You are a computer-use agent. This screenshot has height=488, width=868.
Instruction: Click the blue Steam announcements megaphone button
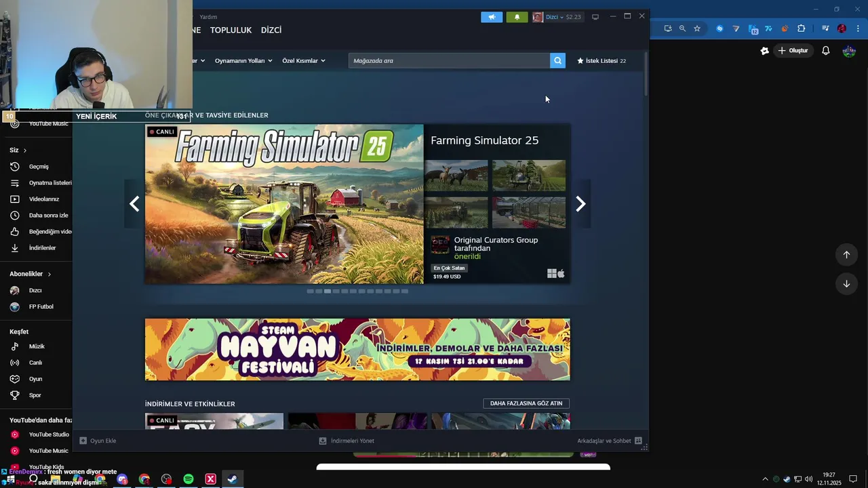(492, 17)
